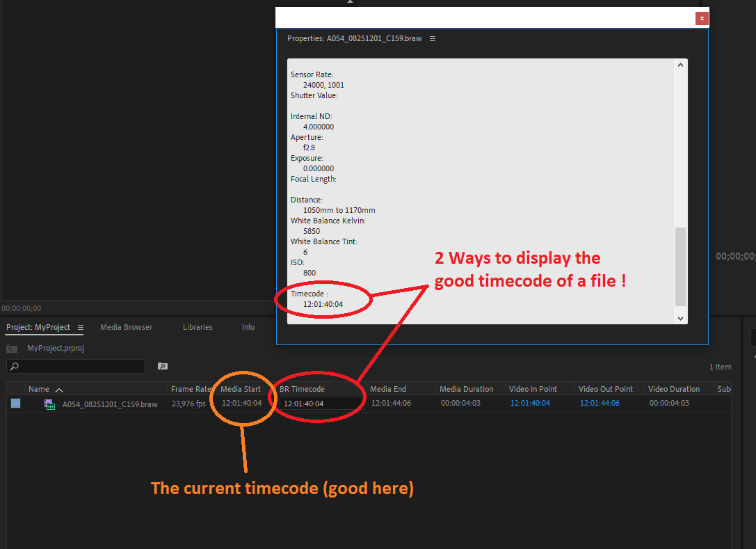The image size is (756, 549).
Task: Select the Project: MyProject tab
Action: [x=38, y=327]
